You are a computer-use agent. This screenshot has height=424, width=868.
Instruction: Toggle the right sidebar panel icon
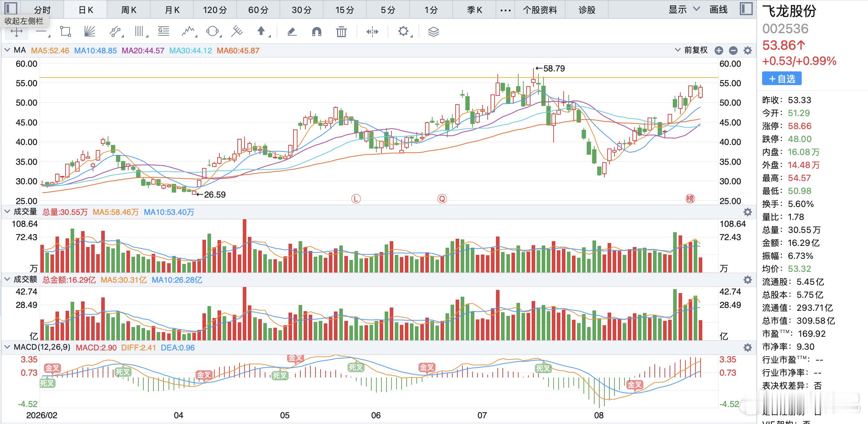click(746, 9)
